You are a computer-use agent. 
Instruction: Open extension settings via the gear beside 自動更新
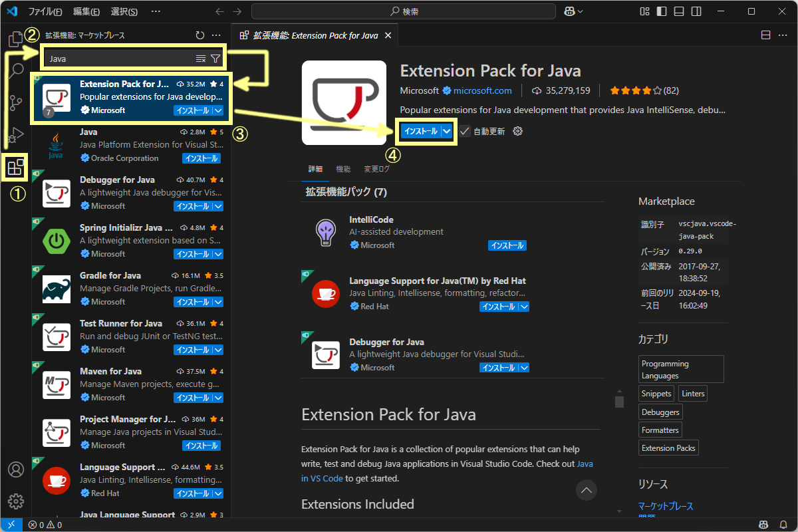click(x=517, y=132)
